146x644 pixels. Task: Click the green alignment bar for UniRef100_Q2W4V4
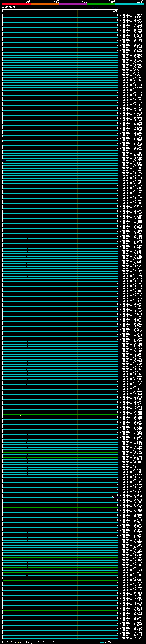[x=60, y=457]
